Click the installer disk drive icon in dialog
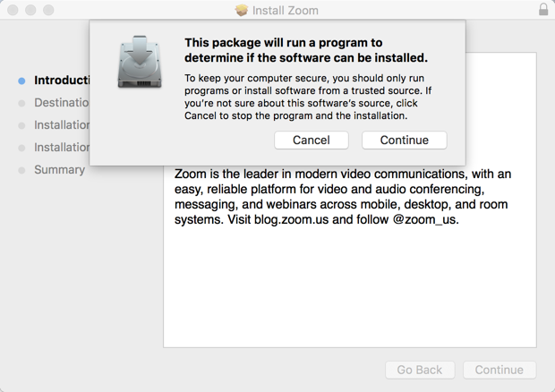555x392 pixels. (x=141, y=62)
